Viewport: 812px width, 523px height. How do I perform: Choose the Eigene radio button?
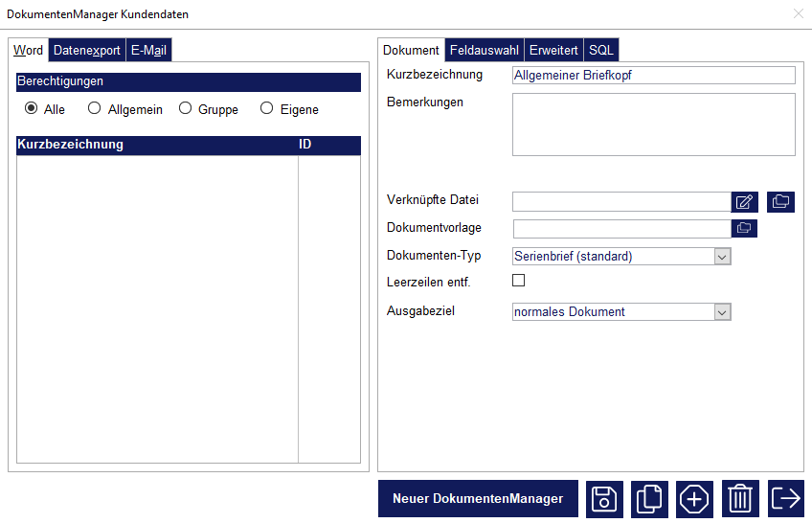coord(267,109)
